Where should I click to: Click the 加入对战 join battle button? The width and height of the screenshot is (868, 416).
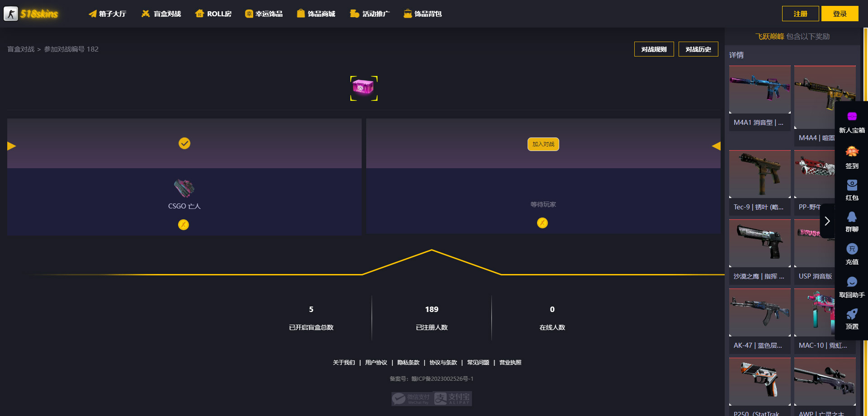[543, 144]
